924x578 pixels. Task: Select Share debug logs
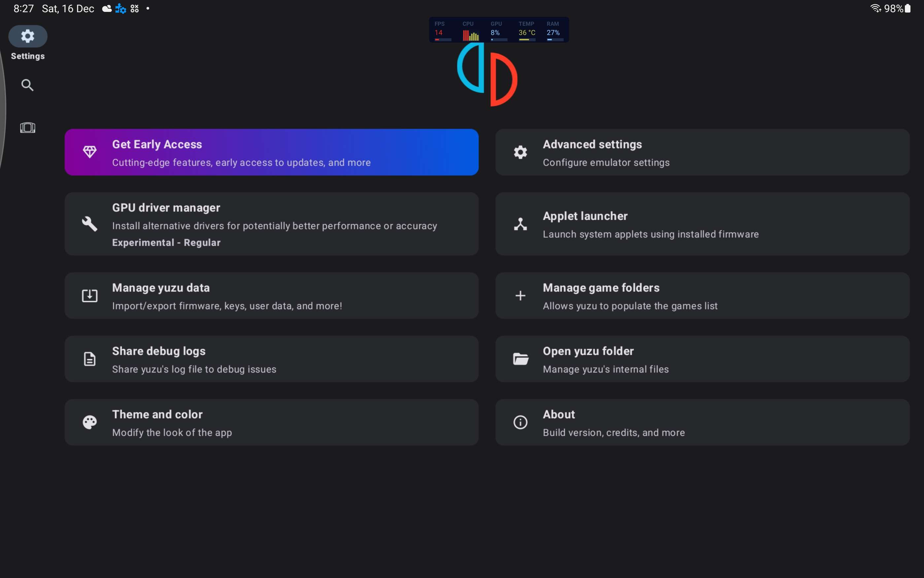click(x=272, y=359)
